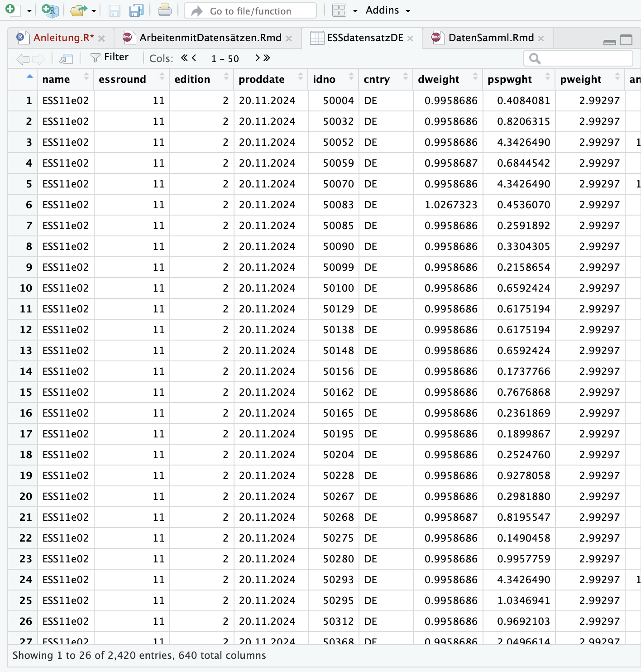The height and width of the screenshot is (672, 641).
Task: Click the Open File folder icon
Action: [78, 10]
